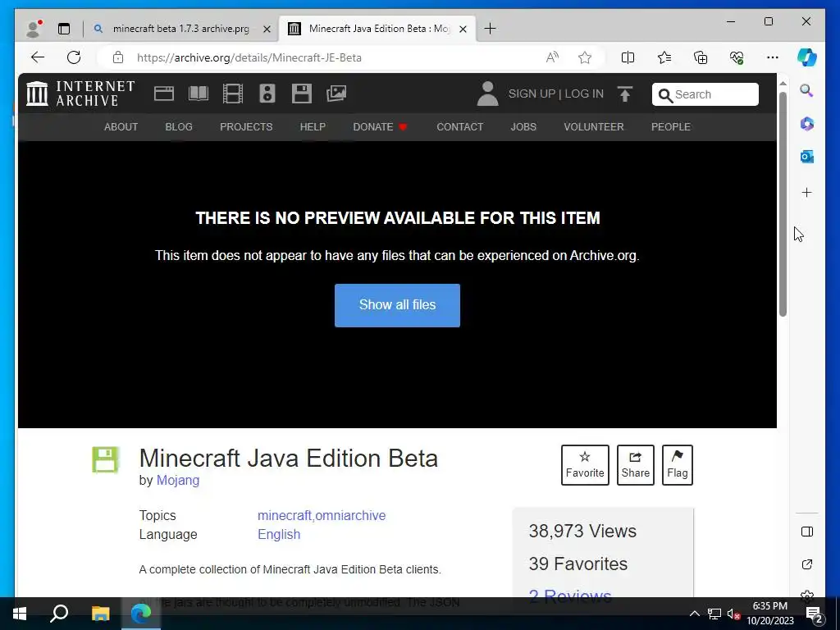Open CONTACT menu item

459,127
